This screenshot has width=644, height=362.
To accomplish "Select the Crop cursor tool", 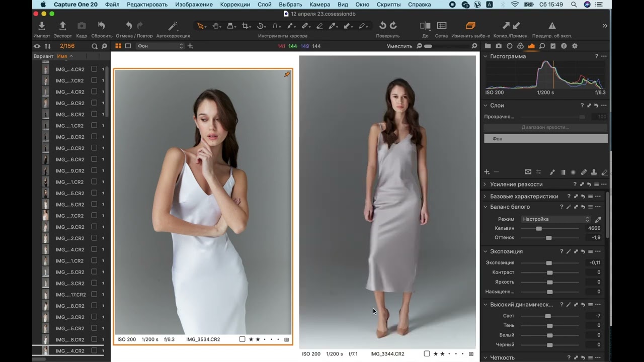I will 246,26.
